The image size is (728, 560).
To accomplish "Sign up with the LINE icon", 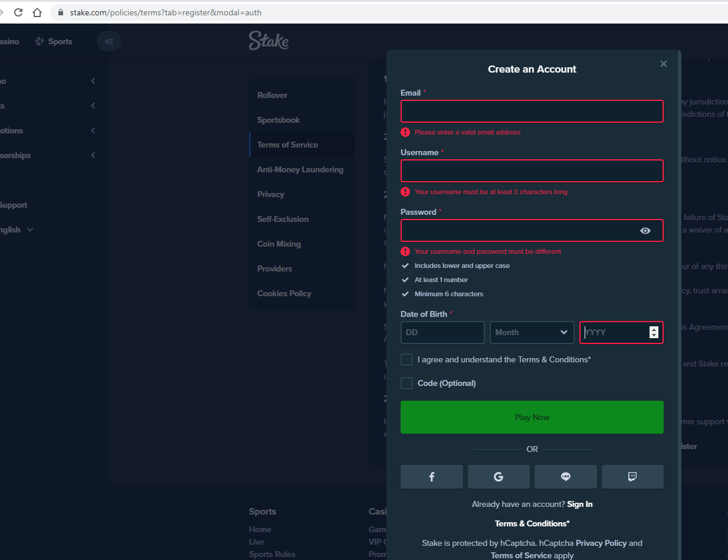I will pyautogui.click(x=565, y=477).
